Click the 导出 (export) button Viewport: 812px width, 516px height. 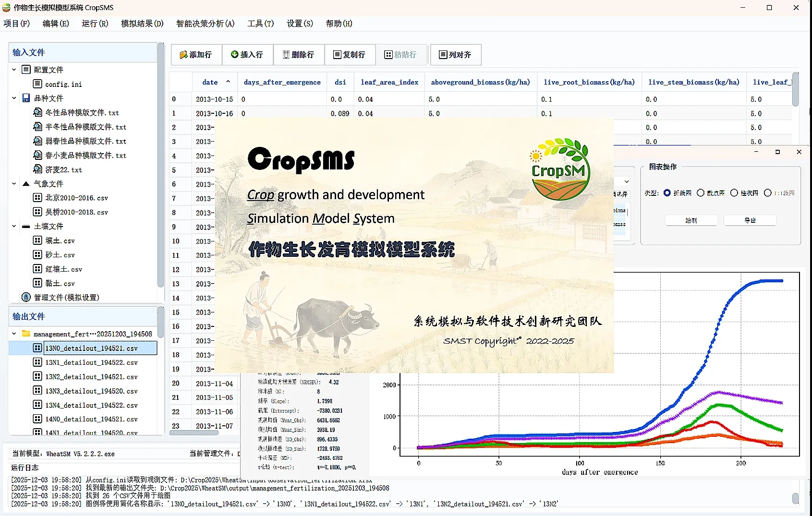pyautogui.click(x=750, y=220)
